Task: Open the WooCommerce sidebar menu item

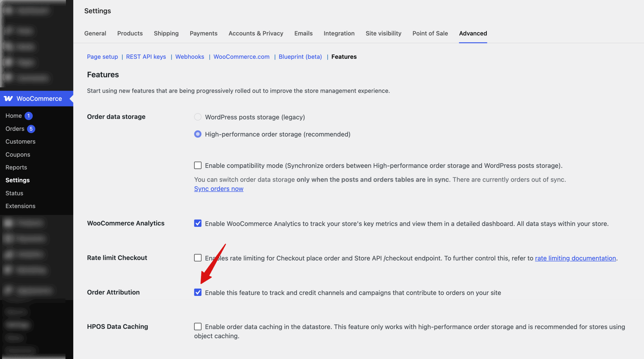Action: coord(36,98)
